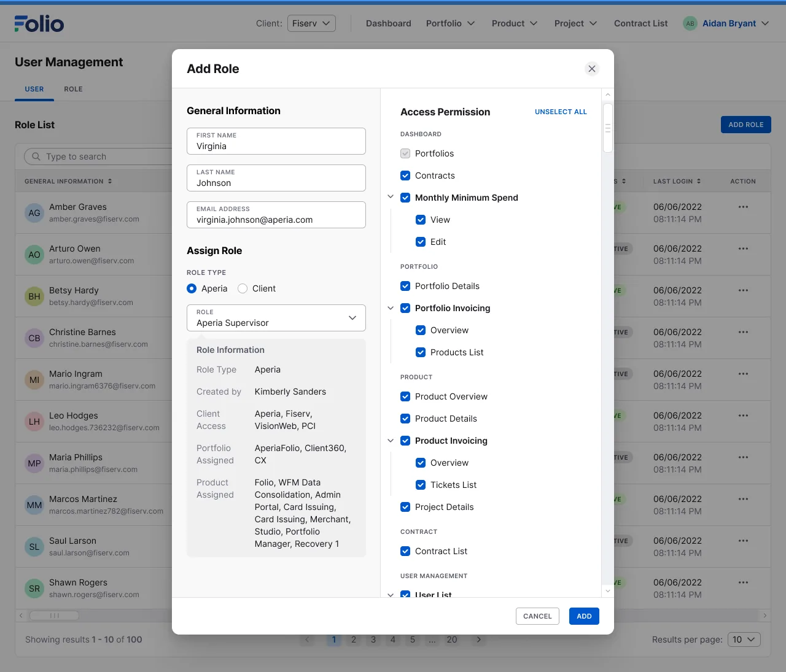Viewport: 786px width, 672px height.
Task: Open the Results per page dropdown
Action: pos(744,639)
